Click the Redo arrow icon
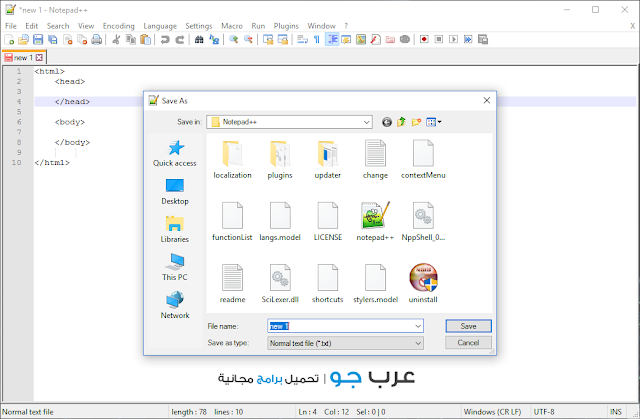 [180, 40]
